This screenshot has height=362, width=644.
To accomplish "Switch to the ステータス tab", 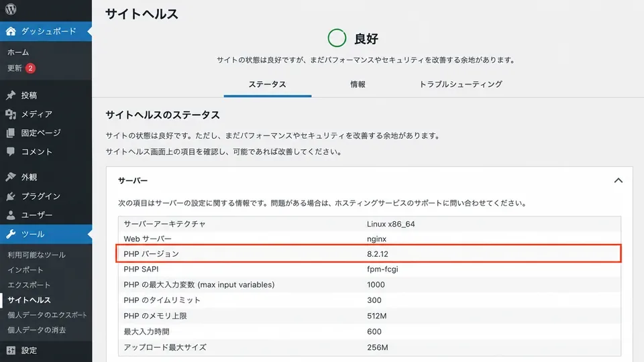I will coord(268,84).
